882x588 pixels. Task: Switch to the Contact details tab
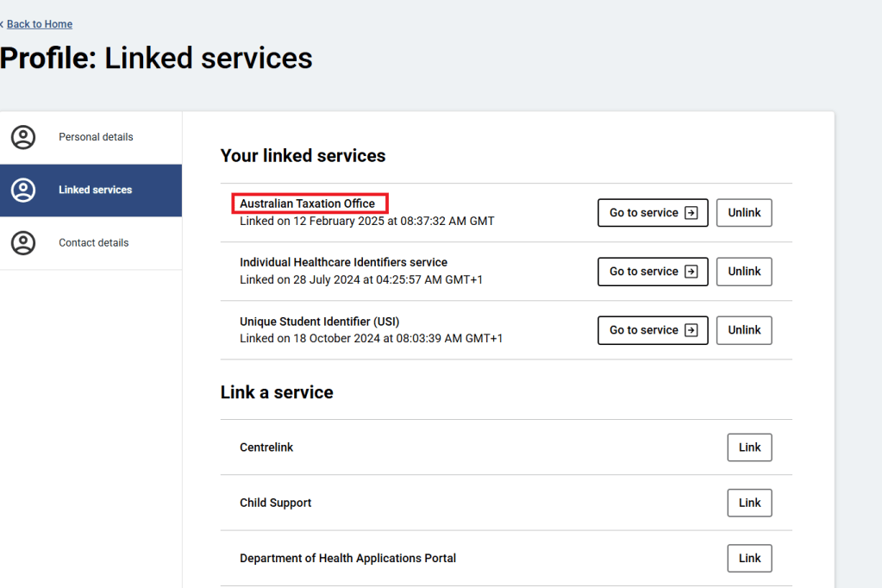pyautogui.click(x=93, y=243)
